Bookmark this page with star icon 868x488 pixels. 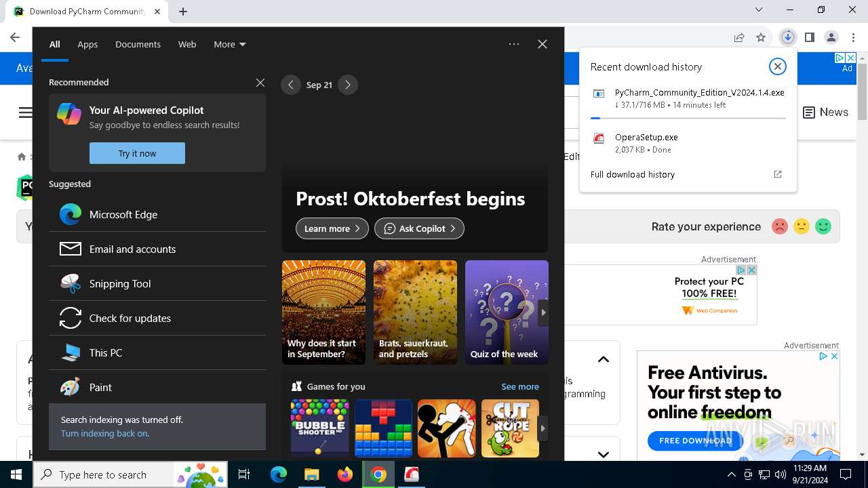tap(761, 37)
